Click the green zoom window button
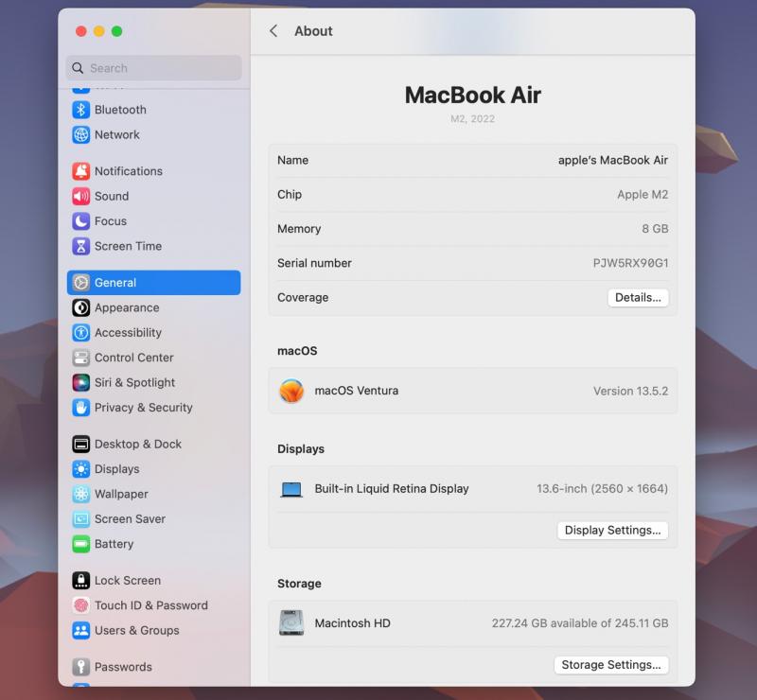 (116, 31)
